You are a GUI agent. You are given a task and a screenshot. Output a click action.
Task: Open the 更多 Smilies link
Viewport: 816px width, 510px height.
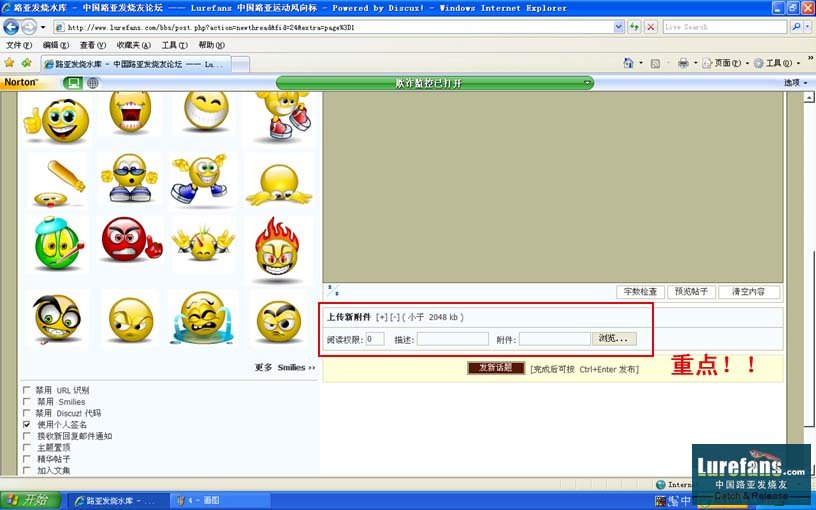(284, 367)
